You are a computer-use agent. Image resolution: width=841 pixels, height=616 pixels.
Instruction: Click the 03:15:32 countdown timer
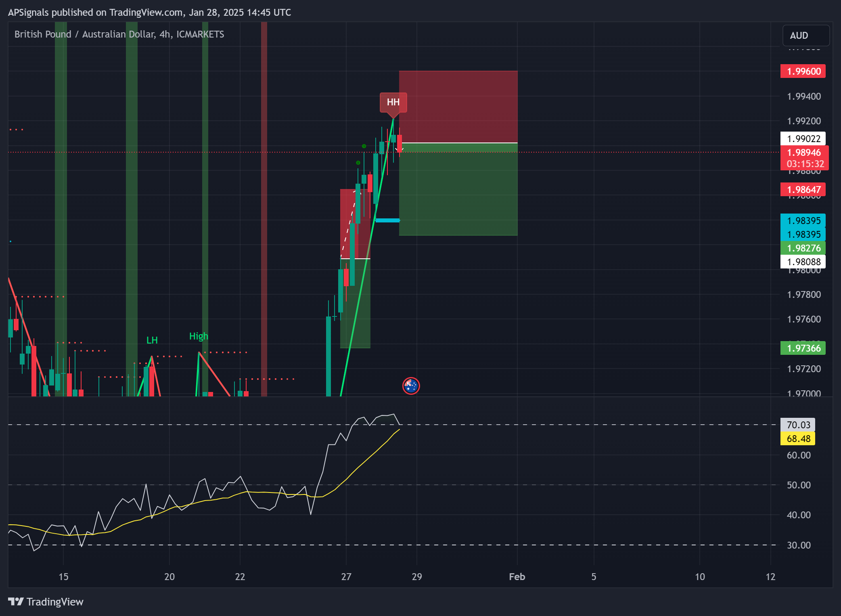(x=805, y=164)
